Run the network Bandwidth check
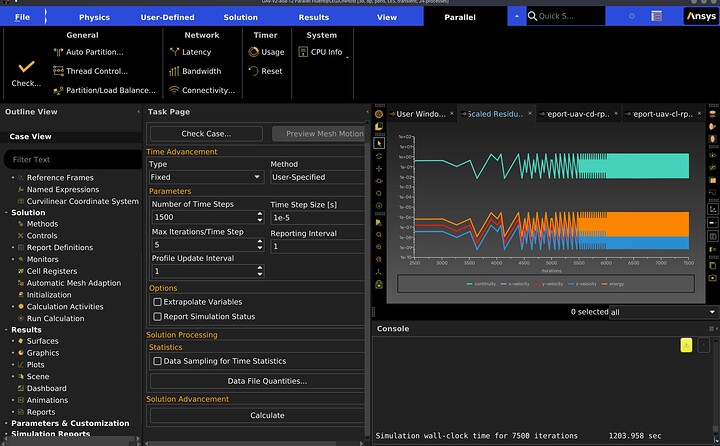Viewport: 720px width, 446px height. [x=195, y=71]
